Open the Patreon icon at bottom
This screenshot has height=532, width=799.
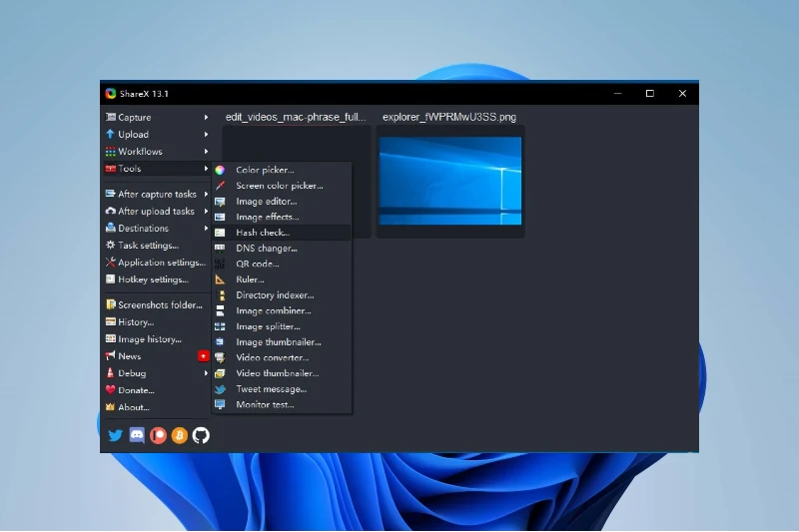[x=158, y=435]
